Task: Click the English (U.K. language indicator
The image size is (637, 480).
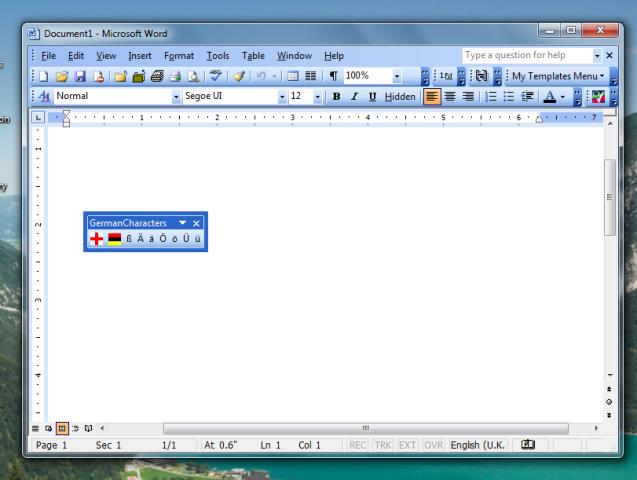Action: pyautogui.click(x=478, y=445)
